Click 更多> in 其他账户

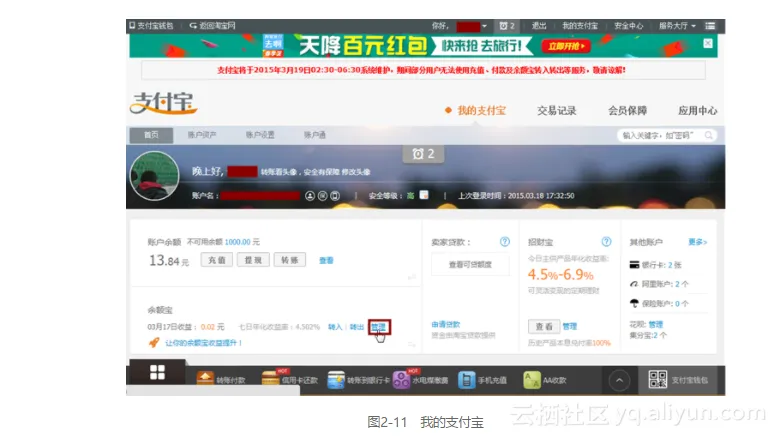point(698,242)
